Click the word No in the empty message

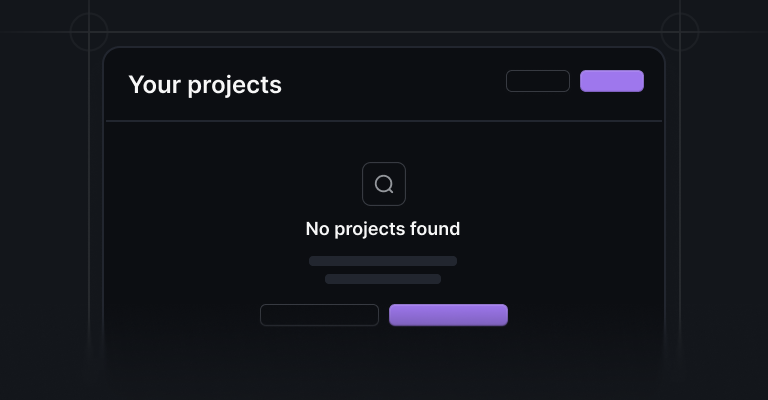tap(317, 229)
